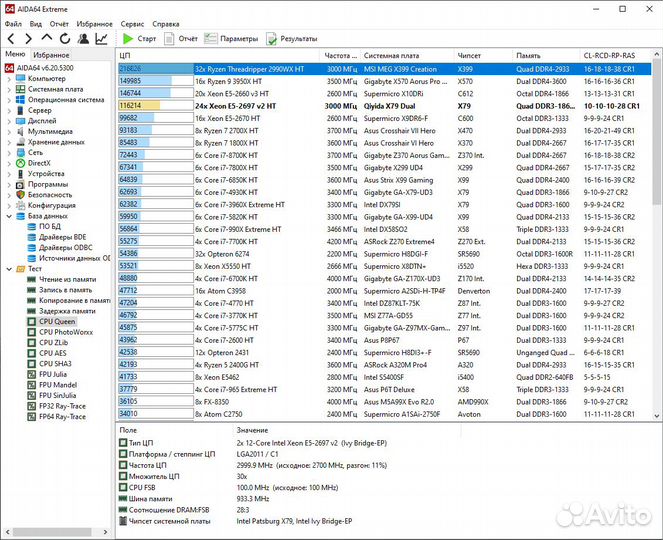Open the Справка menu

(166, 24)
